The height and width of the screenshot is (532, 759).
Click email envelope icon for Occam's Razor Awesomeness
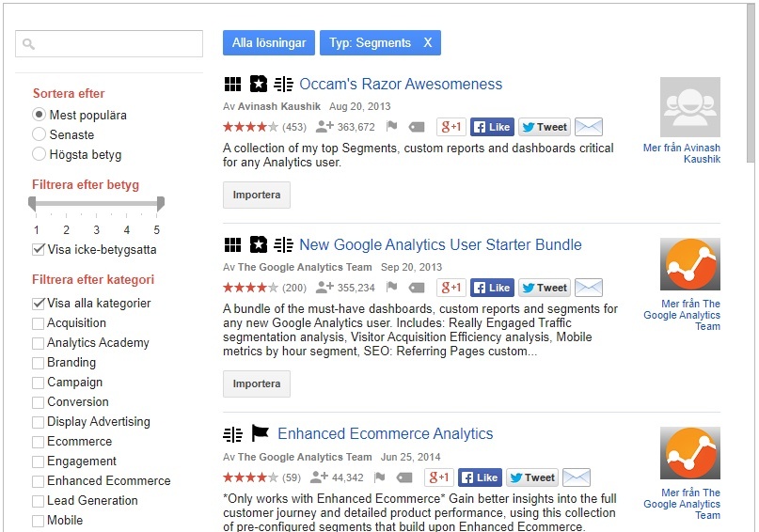point(588,127)
